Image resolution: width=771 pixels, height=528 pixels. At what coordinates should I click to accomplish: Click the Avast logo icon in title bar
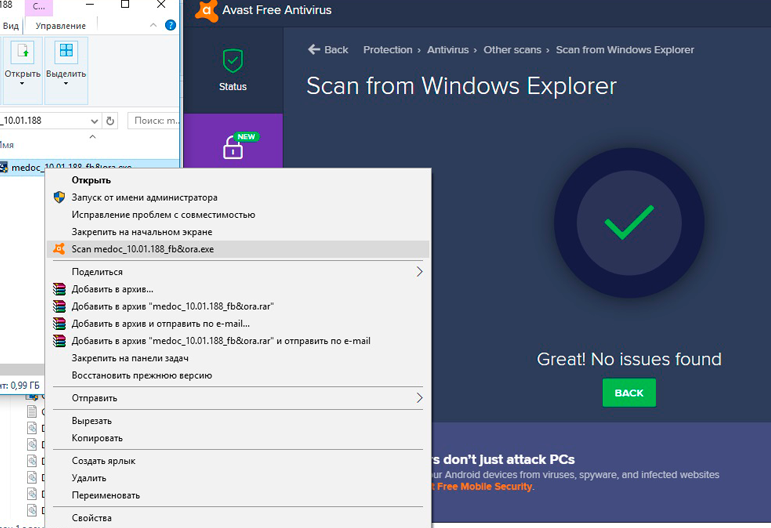207,10
